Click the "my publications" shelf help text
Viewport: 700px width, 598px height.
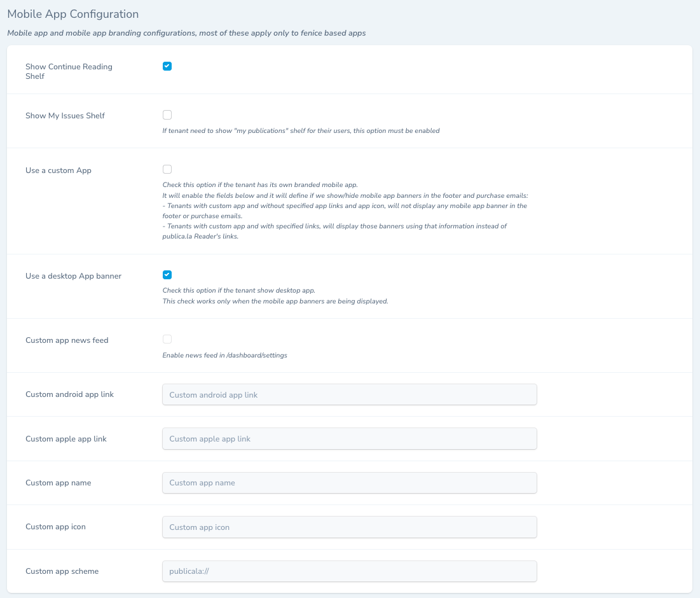tap(301, 130)
